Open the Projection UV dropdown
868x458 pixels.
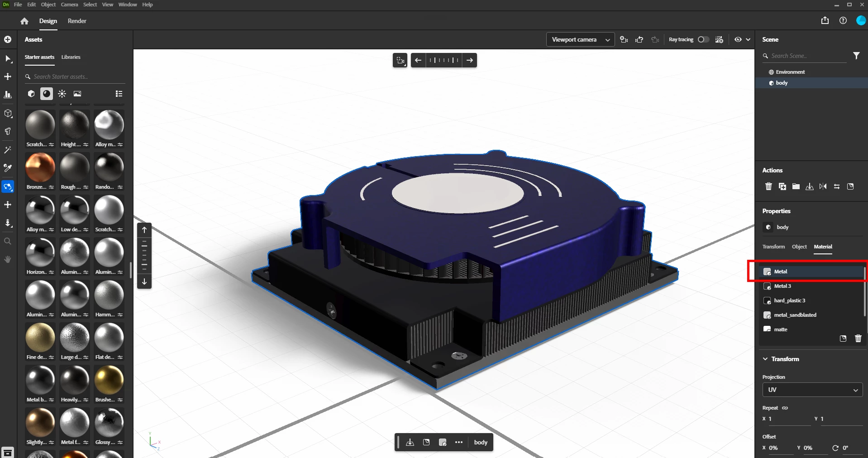pyautogui.click(x=813, y=390)
